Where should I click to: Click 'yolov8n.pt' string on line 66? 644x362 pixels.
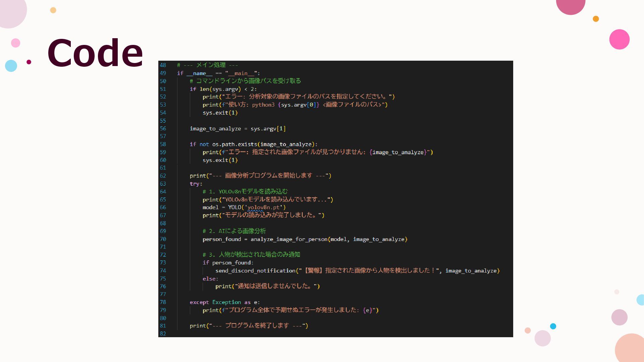(x=263, y=207)
